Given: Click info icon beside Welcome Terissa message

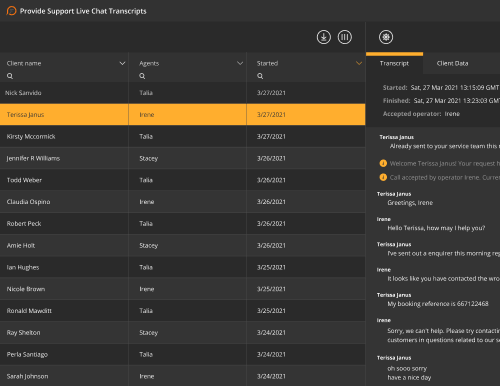Looking at the screenshot, I should [x=383, y=163].
